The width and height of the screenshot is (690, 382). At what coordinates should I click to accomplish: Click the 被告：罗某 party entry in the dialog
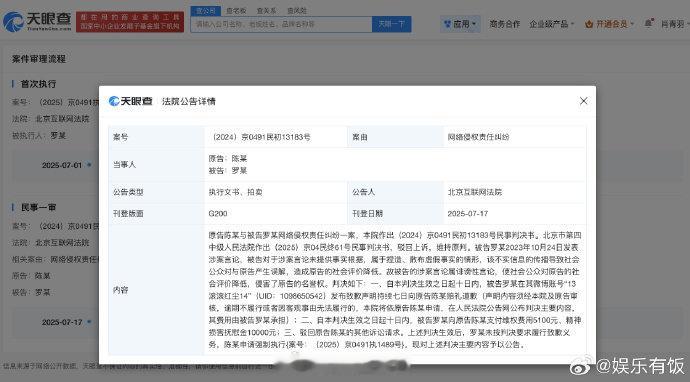coord(228,170)
